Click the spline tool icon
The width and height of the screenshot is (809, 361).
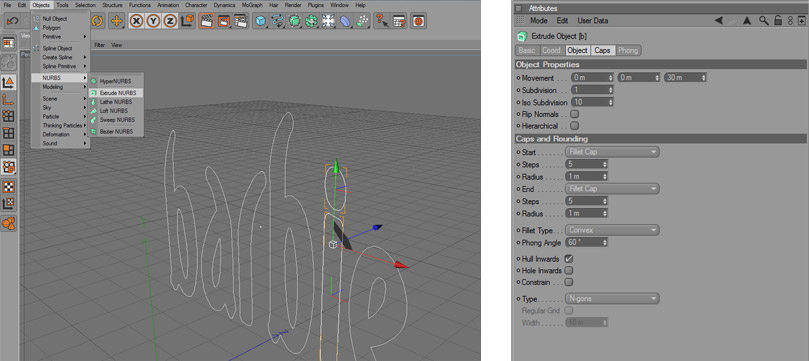(278, 21)
